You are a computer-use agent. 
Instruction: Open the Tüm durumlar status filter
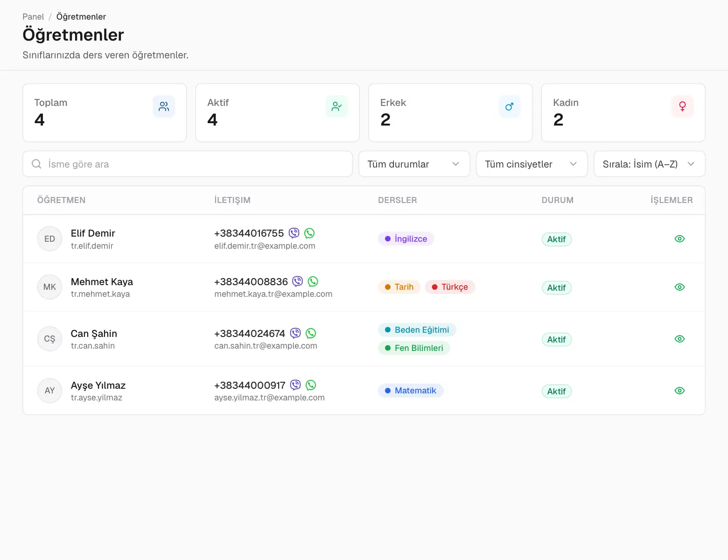414,164
